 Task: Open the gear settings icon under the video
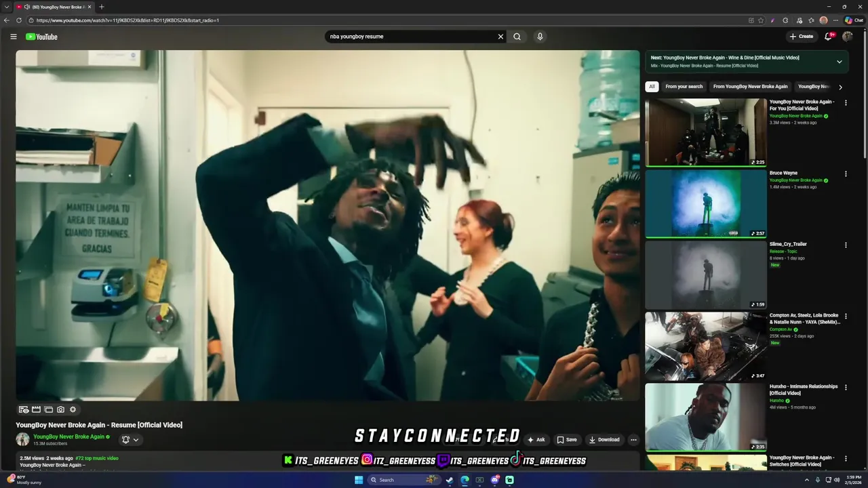tap(73, 409)
